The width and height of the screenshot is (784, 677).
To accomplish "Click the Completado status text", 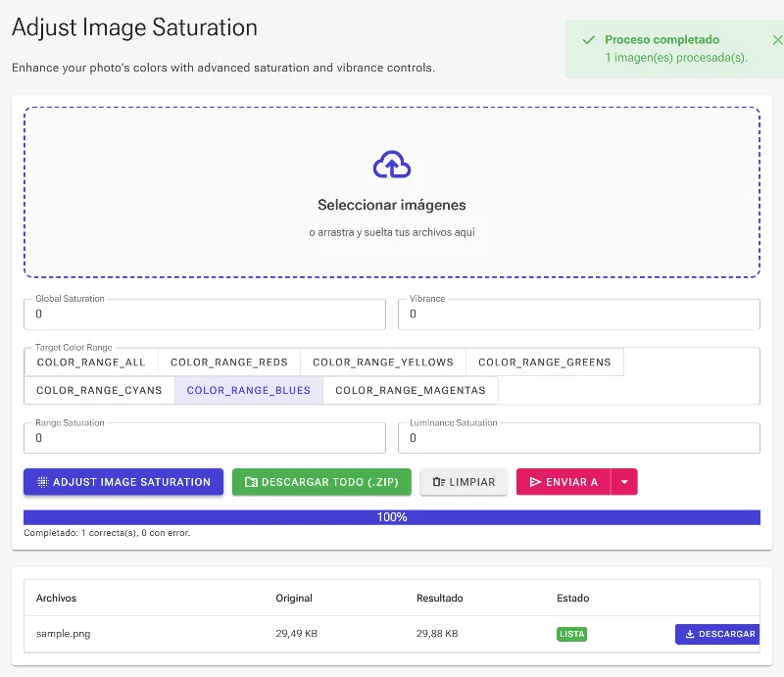I will coord(107,533).
